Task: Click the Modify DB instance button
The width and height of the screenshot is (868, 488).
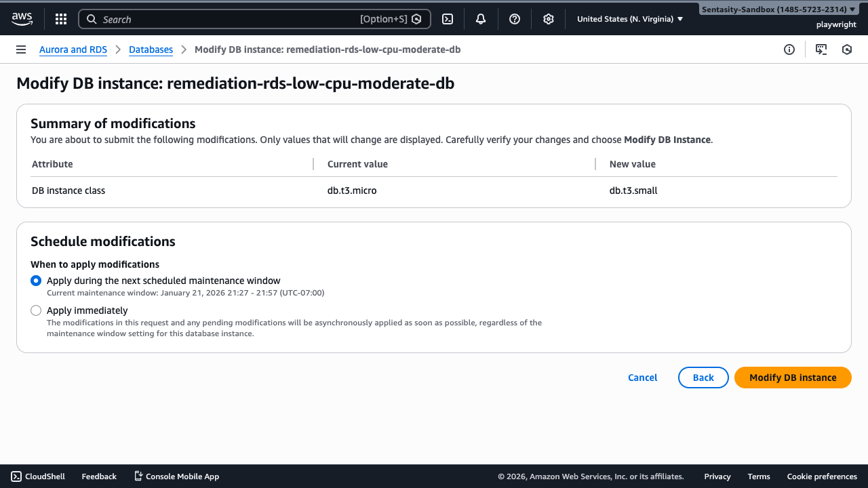Action: click(x=792, y=378)
